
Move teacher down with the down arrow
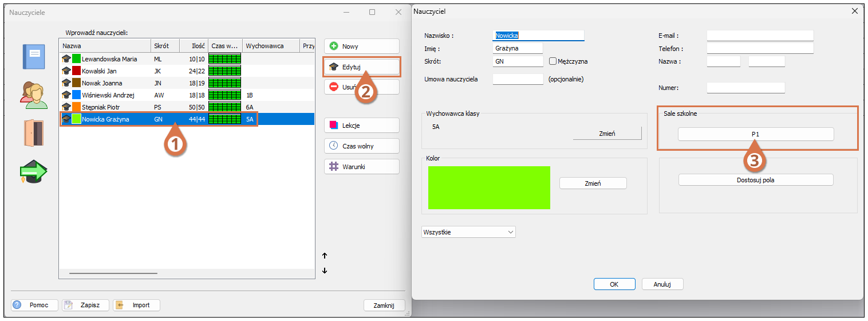pos(325,271)
